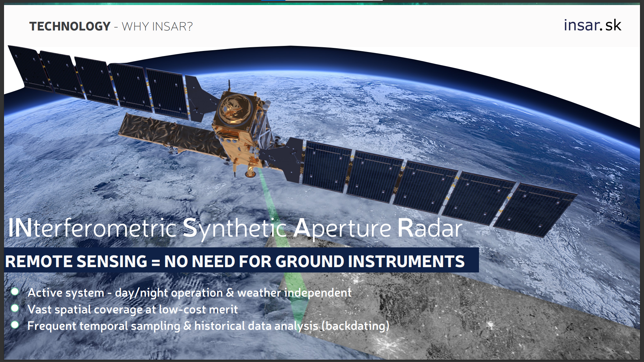Click the bullet marker before Vast spatial coverage
644x362 pixels.
[x=15, y=308]
